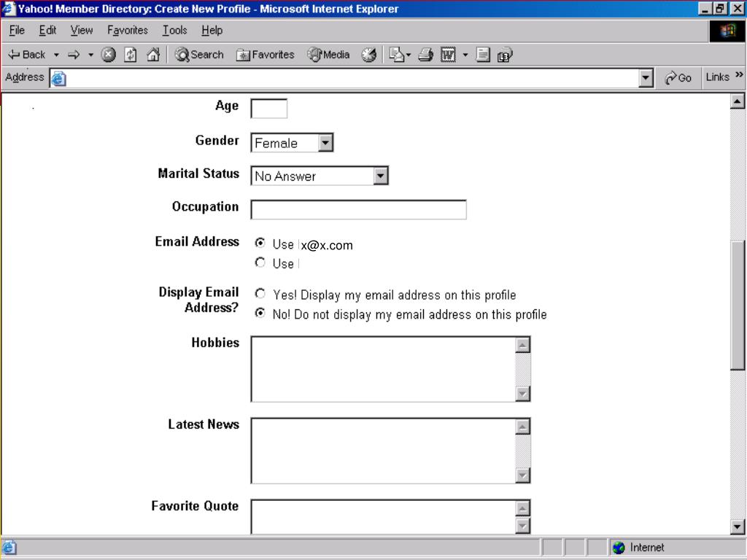Open the Edit menu
Viewport: 747px width, 560px height.
coord(47,31)
